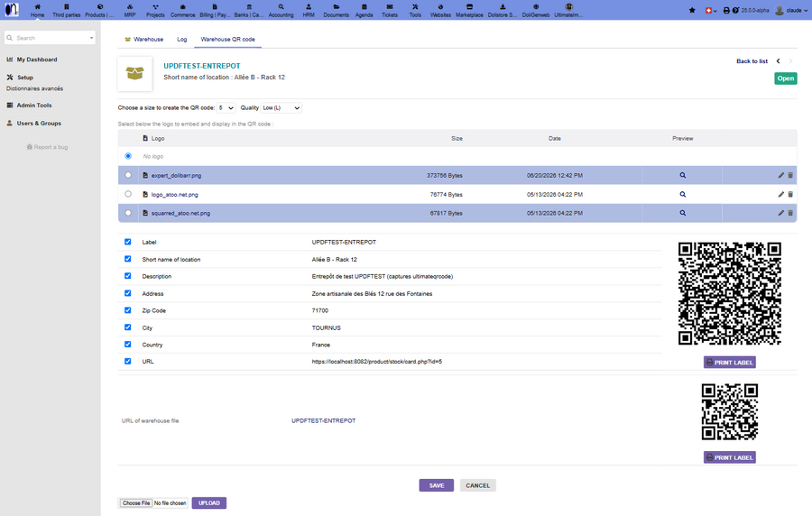
Task: Select logo_atoo.net.png logo radio button
Action: [128, 194]
